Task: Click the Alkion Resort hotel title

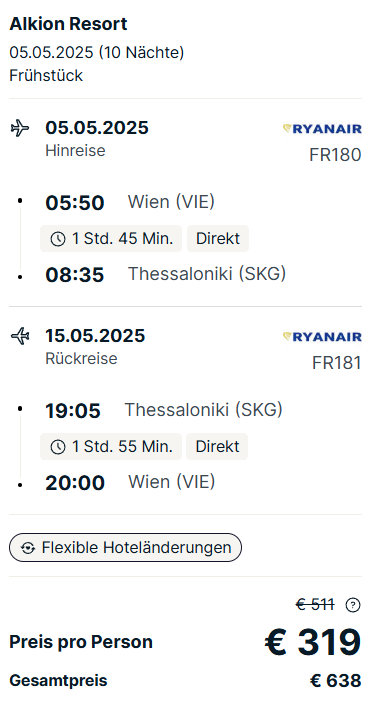Action: 68,24
